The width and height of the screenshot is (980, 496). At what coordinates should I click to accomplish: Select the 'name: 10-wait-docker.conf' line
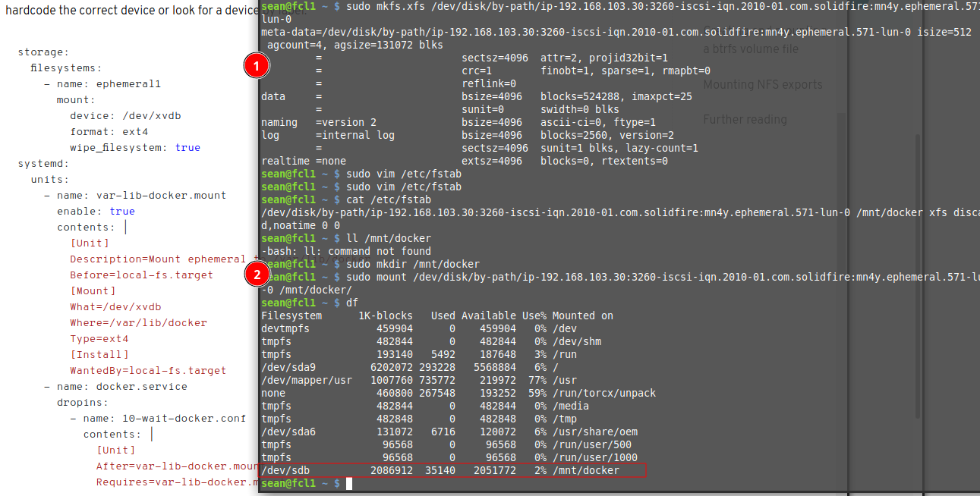point(158,419)
